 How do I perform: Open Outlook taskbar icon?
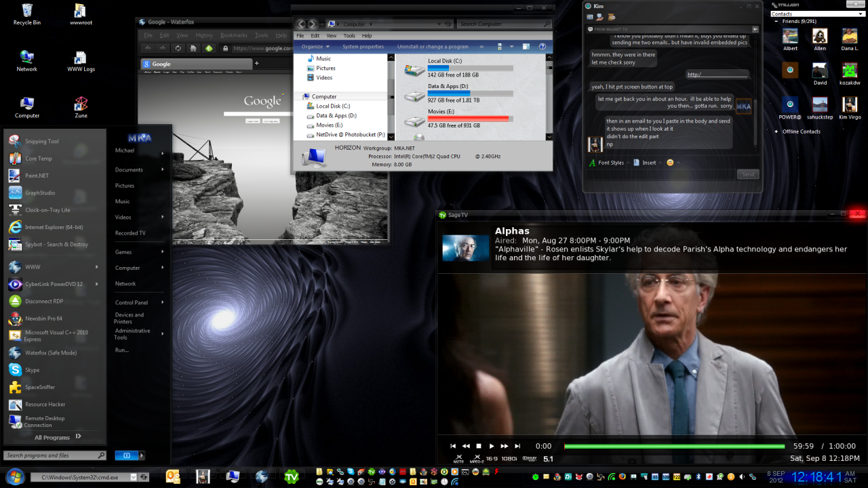pos(172,476)
